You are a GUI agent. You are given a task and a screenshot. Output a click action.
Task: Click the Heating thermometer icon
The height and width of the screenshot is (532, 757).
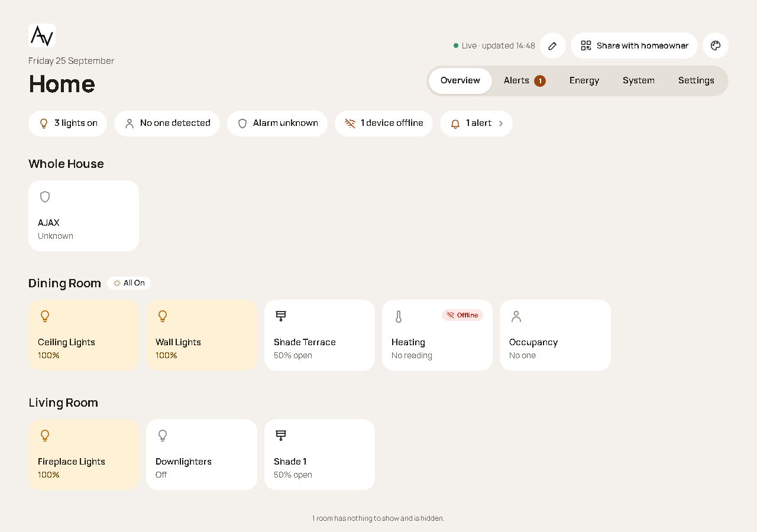coord(399,317)
